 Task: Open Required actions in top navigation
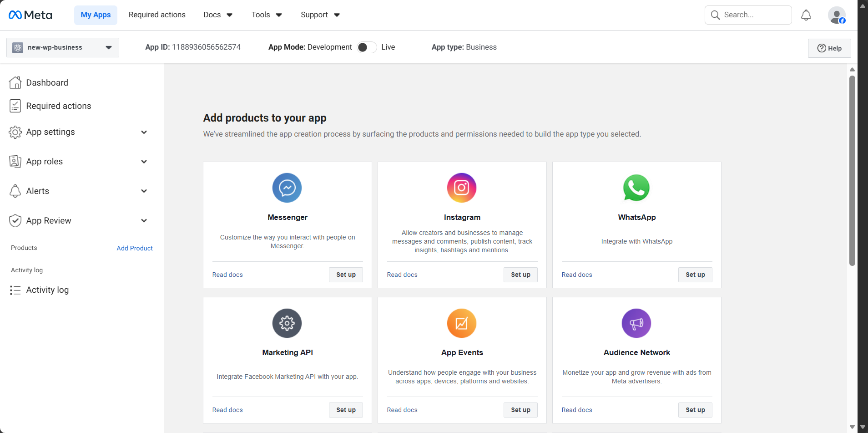[157, 15]
